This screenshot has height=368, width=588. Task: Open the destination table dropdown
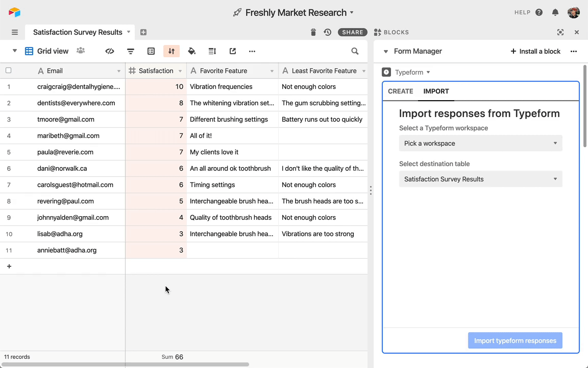(480, 179)
